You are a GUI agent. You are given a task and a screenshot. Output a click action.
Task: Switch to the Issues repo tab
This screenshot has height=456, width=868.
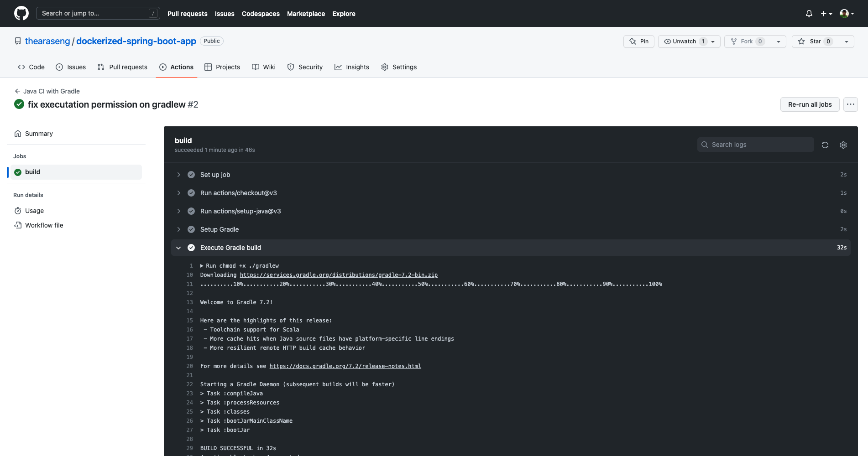(x=71, y=67)
